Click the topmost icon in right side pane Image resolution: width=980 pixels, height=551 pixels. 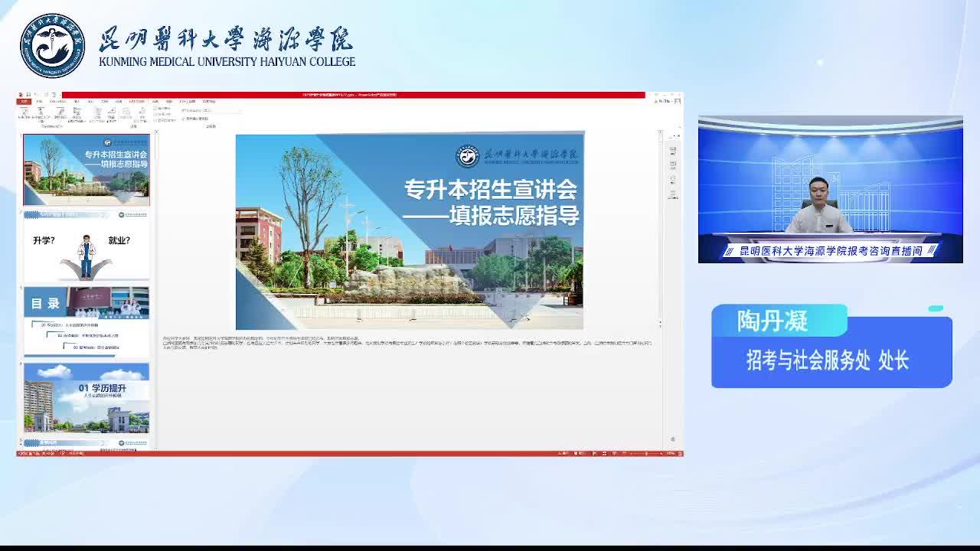click(673, 151)
